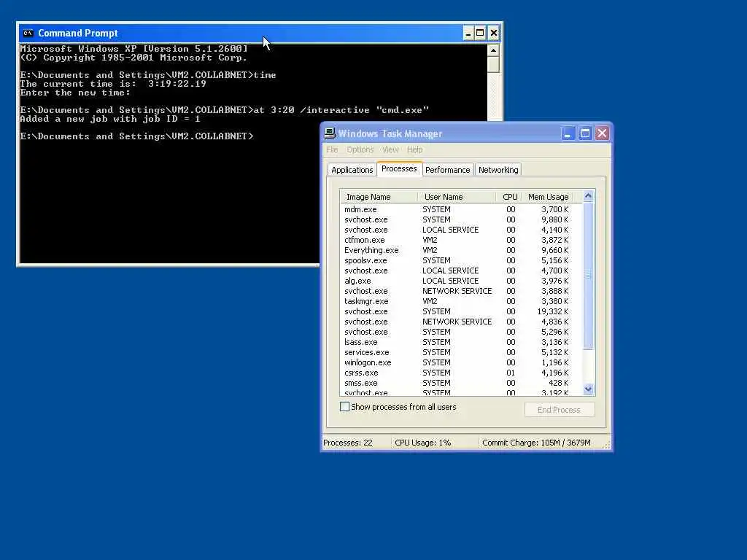Viewport: 747px width, 560px height.
Task: Select svchost.exe using 3,888 K memory
Action: [x=461, y=291]
